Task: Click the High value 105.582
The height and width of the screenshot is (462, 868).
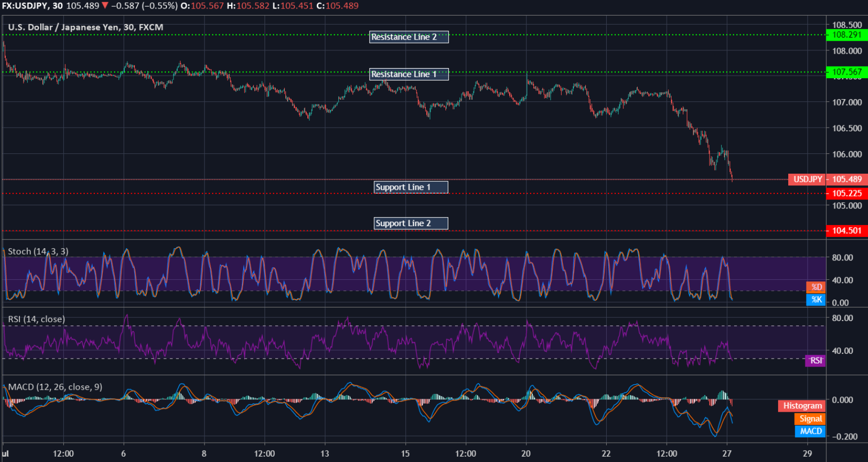Action: click(x=253, y=6)
